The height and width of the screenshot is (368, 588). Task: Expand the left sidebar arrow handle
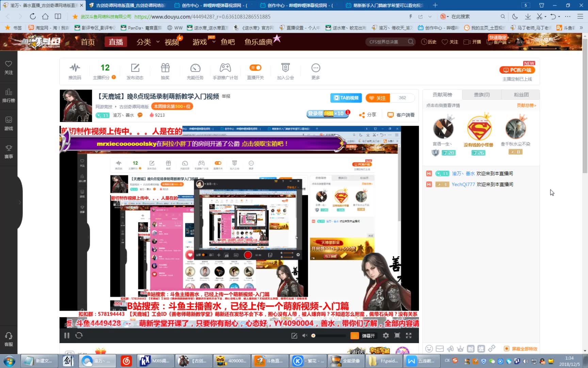pyautogui.click(x=20, y=202)
